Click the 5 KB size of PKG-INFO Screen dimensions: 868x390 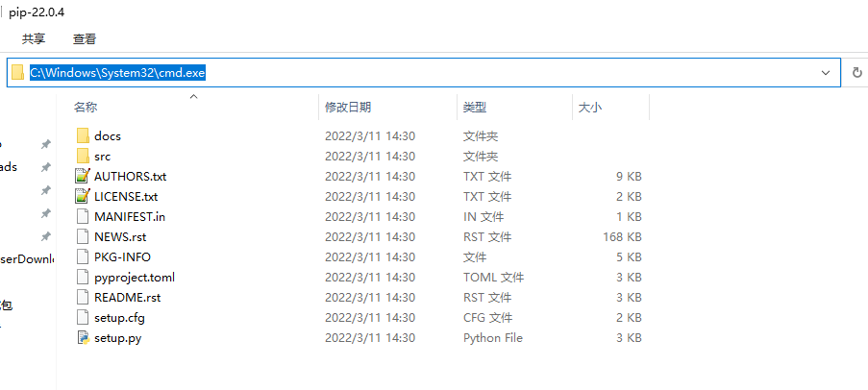point(629,257)
